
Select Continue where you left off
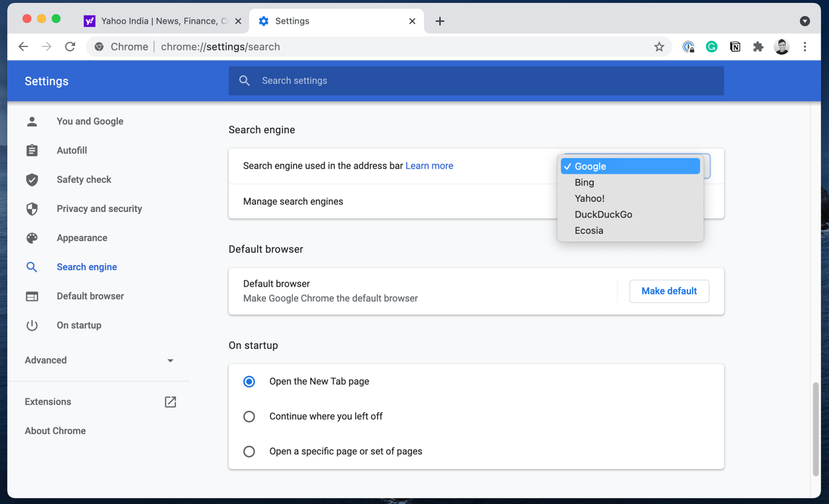pyautogui.click(x=249, y=417)
